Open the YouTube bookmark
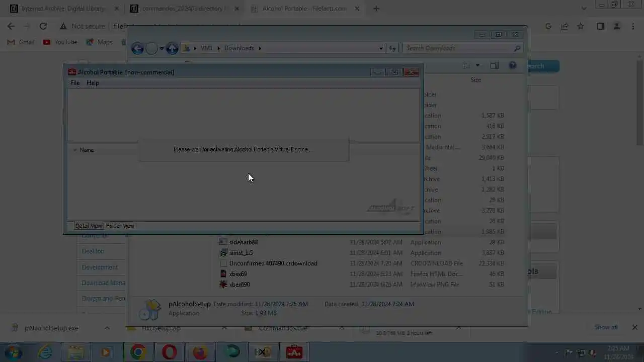The height and width of the screenshot is (362, 644). [60, 42]
